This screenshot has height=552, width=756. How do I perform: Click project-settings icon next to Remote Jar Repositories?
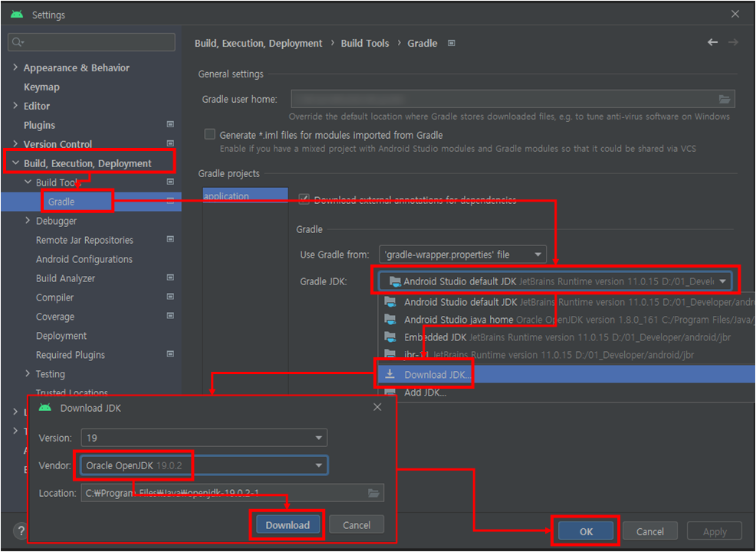tap(170, 239)
